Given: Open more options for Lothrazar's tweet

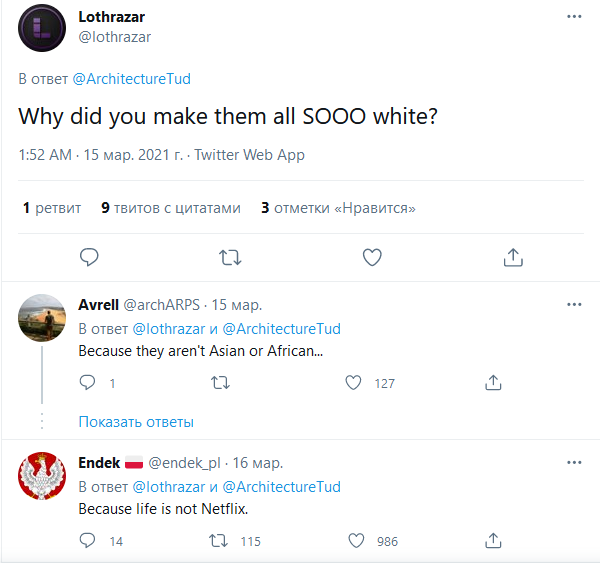Looking at the screenshot, I should (x=574, y=17).
